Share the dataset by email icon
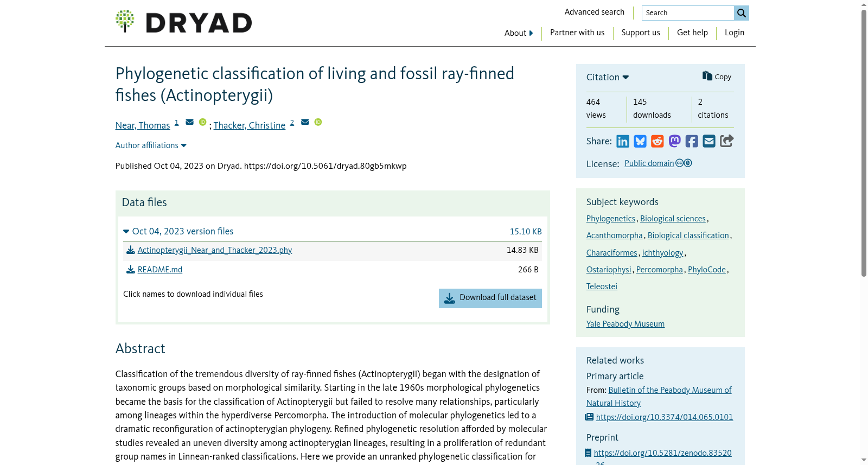The height and width of the screenshot is (465, 868). (709, 142)
